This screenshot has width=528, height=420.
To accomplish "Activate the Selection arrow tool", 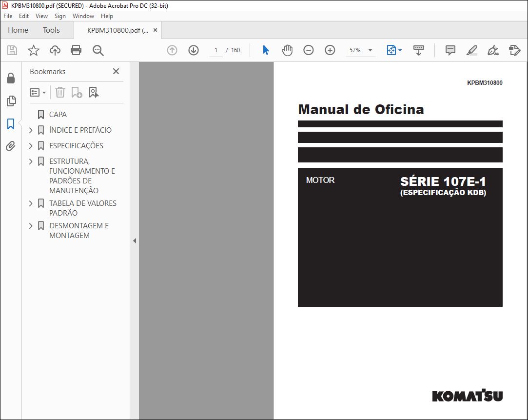I will pos(266,50).
